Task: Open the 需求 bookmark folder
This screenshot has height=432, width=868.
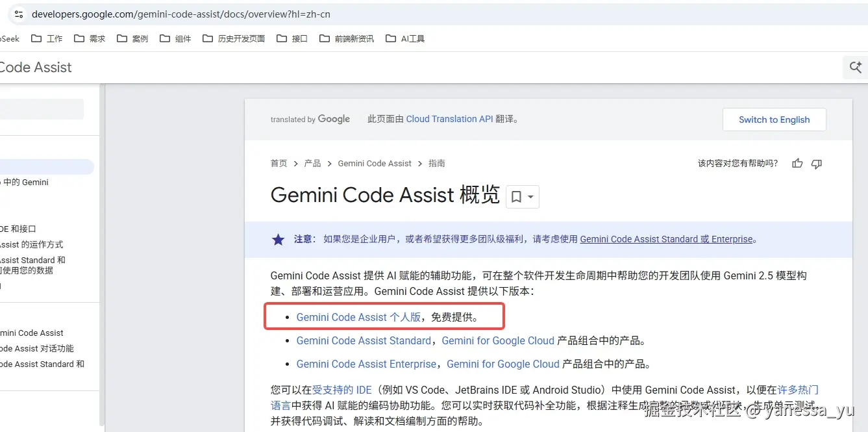Action: coord(90,38)
